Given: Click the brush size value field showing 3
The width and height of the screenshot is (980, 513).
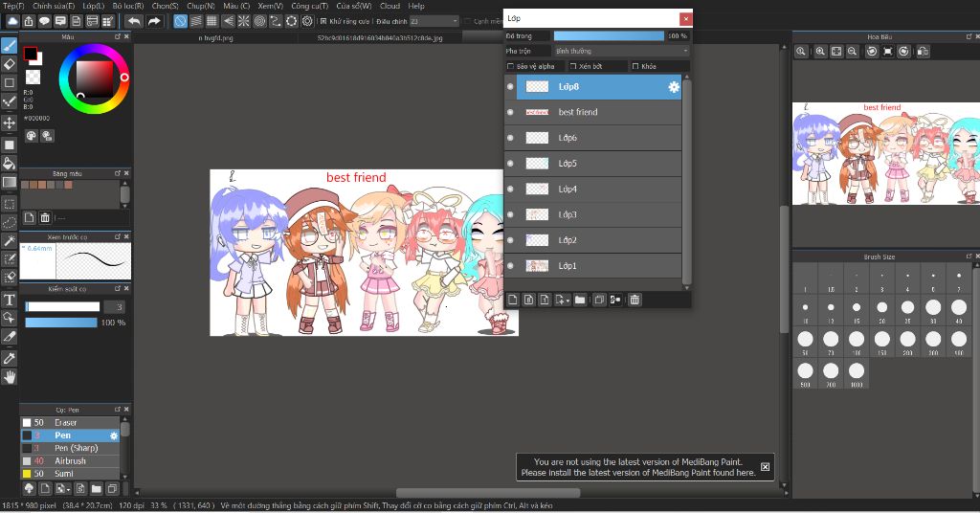Looking at the screenshot, I should point(115,307).
